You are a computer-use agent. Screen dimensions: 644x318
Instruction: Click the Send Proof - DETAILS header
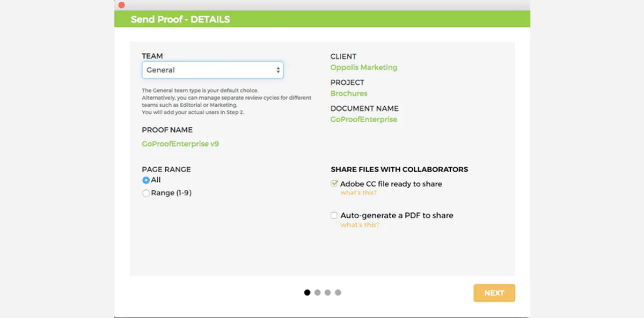click(180, 19)
